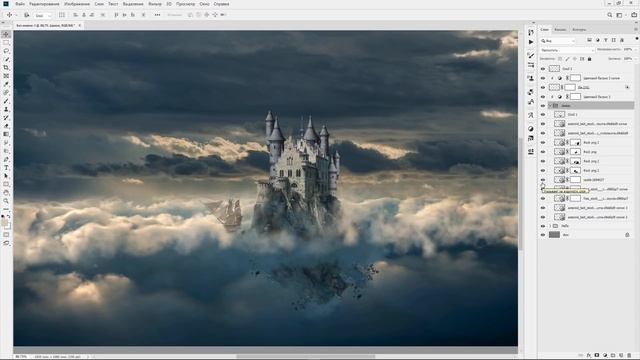Select the Hand tool

6,192
